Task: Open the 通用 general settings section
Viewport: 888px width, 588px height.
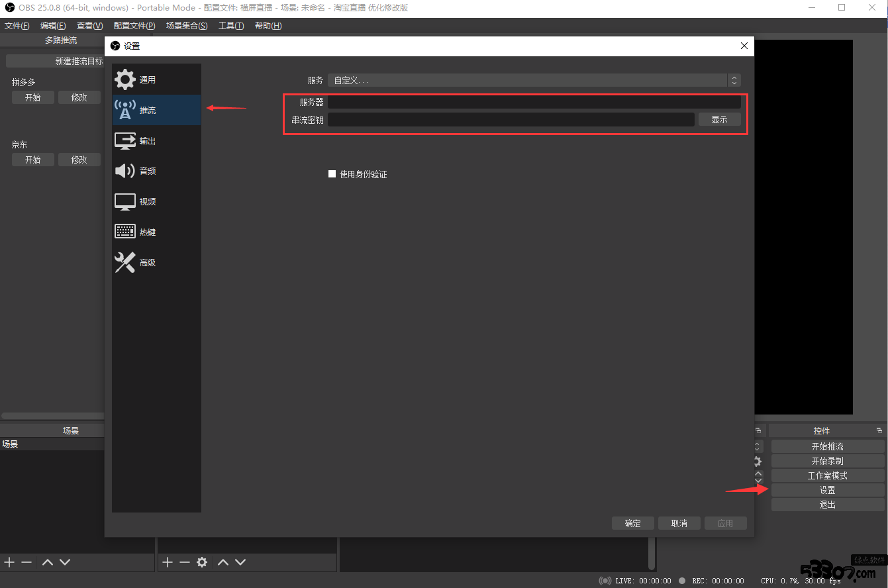Action: click(156, 79)
